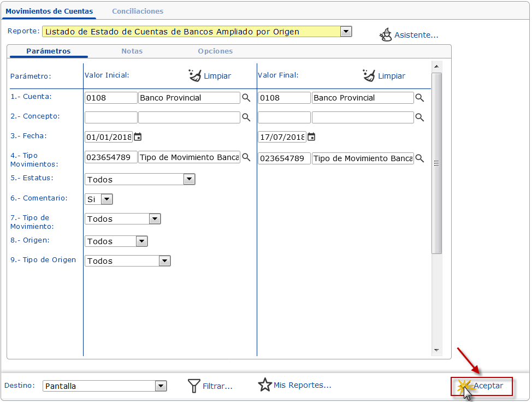
Task: Click the Limpiar broom under Valor Final
Action: 369,76
